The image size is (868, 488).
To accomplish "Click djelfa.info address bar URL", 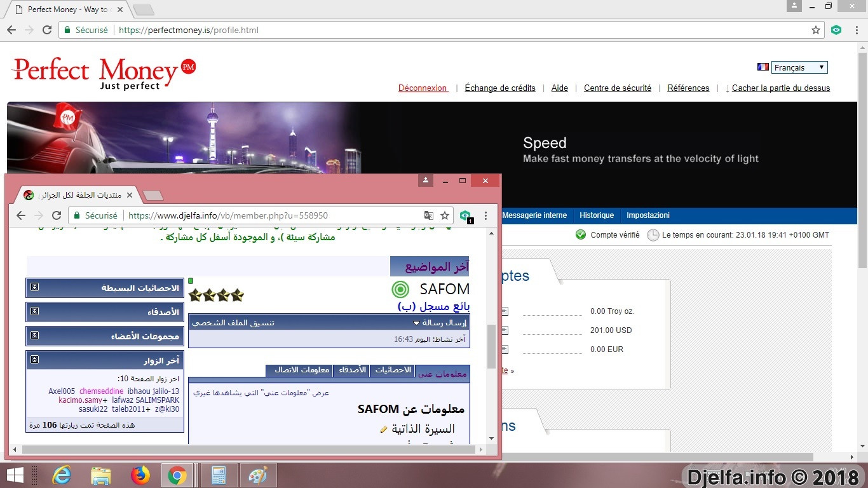I will pos(228,215).
